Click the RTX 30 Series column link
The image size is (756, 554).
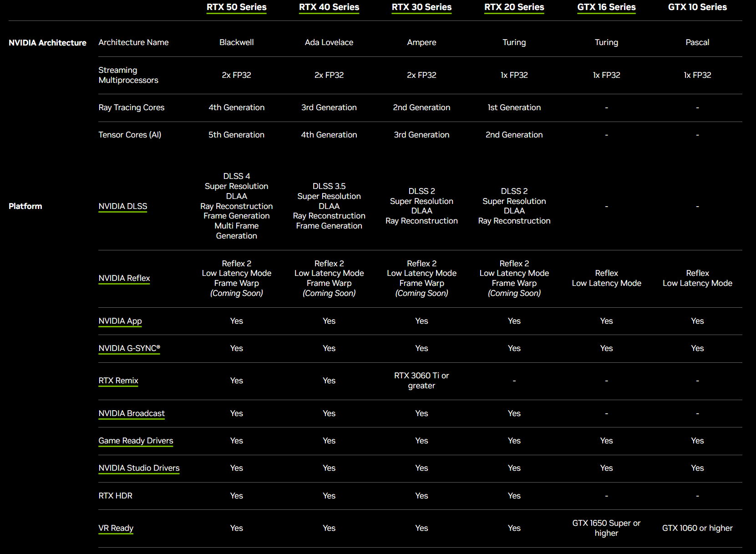[x=421, y=7]
